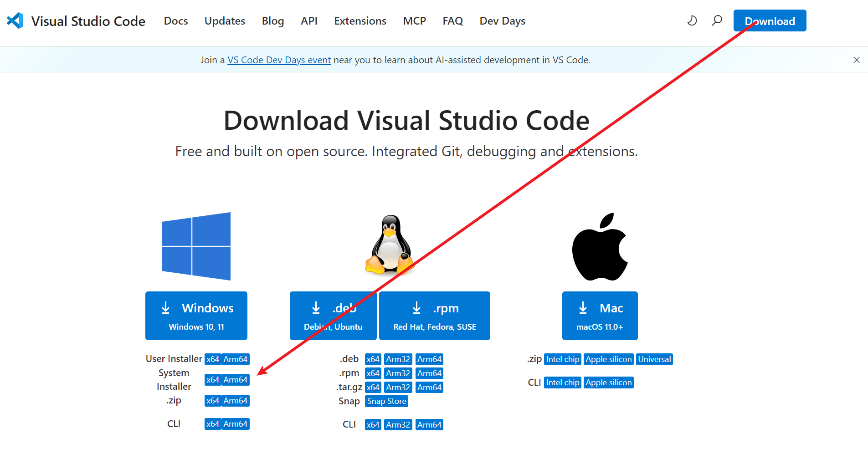This screenshot has width=868, height=459.
Task: Toggle the dark theme moon icon
Action: pyautogui.click(x=692, y=20)
